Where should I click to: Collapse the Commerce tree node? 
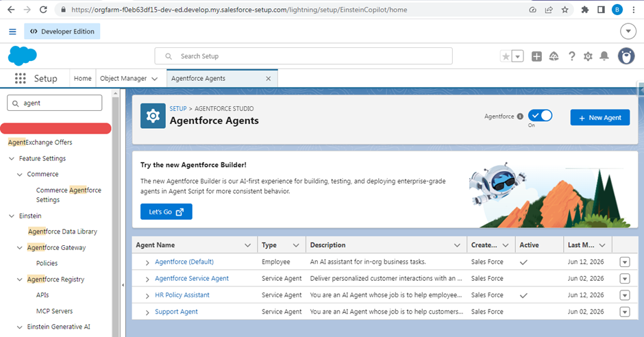19,175
